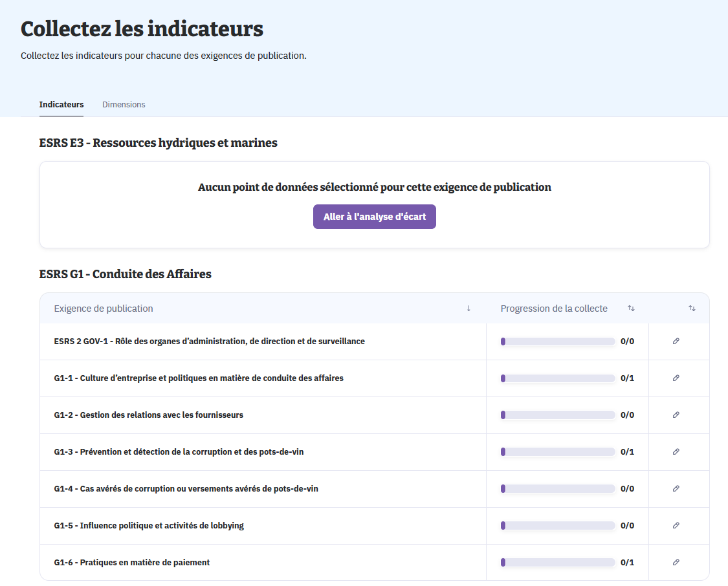The width and height of the screenshot is (728, 586).
Task: Select the Indicateurs tab
Action: coord(61,104)
